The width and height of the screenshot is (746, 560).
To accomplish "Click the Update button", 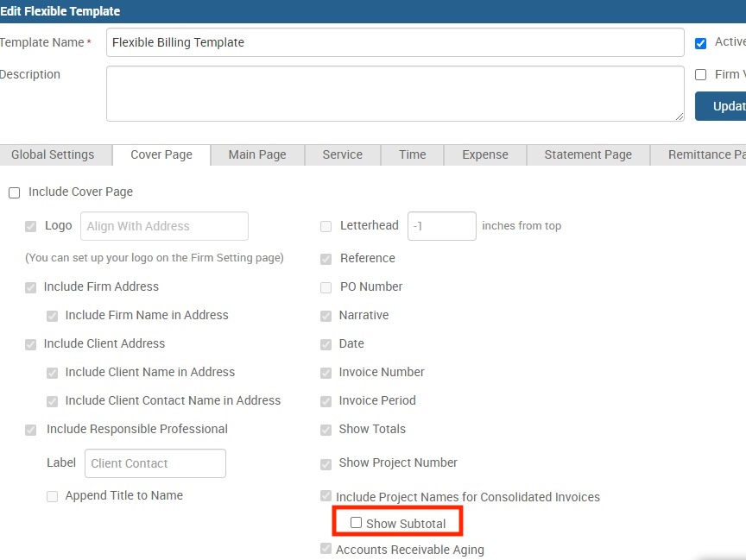I will [725, 106].
